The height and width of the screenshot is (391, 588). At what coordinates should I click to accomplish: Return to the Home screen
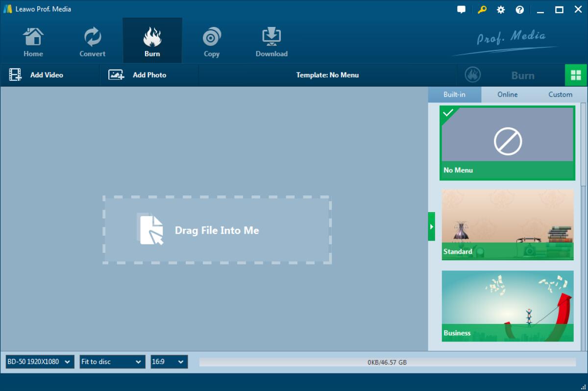[x=33, y=40]
